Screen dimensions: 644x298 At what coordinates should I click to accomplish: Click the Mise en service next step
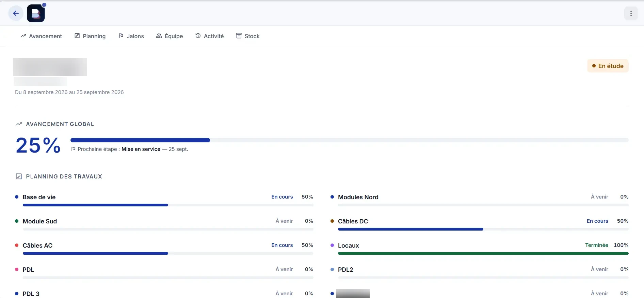141,149
